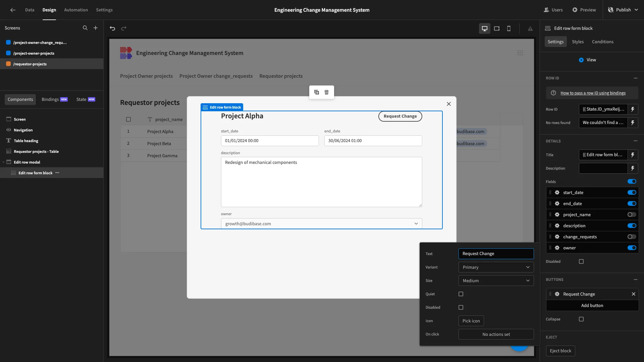Open Request Change button settings gear
This screenshot has width=644, height=362.
point(557,294)
